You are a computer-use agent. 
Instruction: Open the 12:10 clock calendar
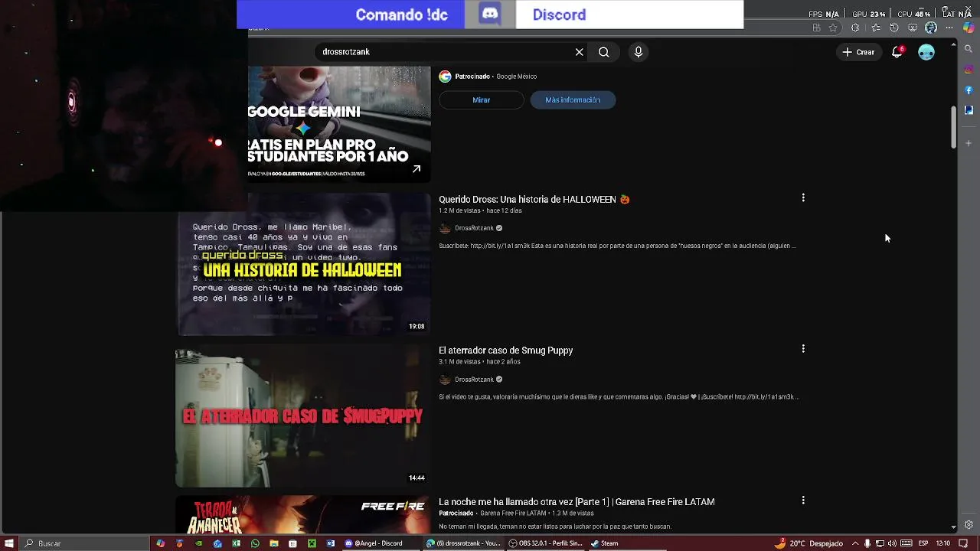(x=943, y=543)
